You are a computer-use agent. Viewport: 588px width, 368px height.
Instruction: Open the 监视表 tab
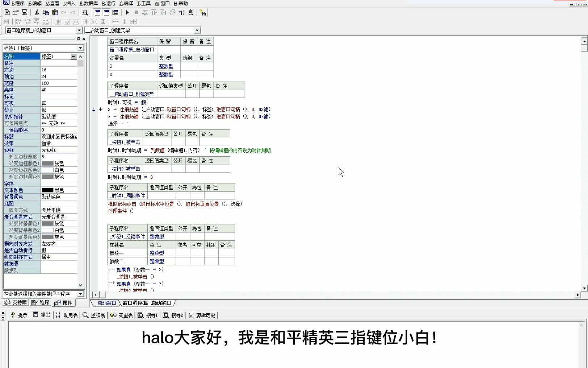tap(94, 315)
